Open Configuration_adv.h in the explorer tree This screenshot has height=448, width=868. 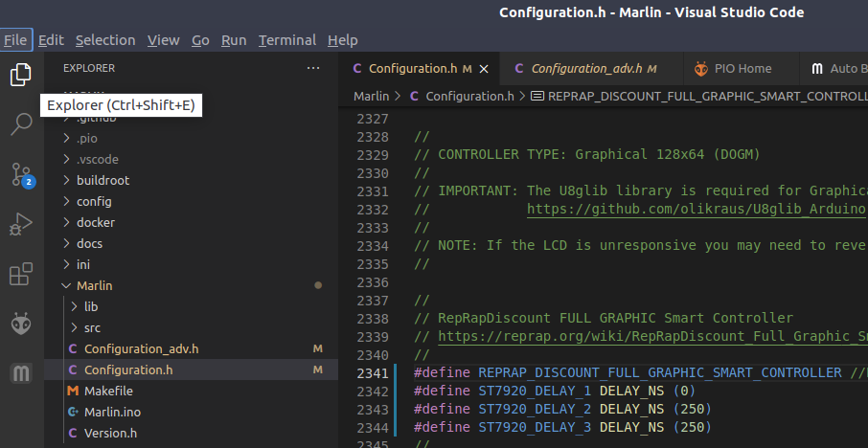point(191,349)
